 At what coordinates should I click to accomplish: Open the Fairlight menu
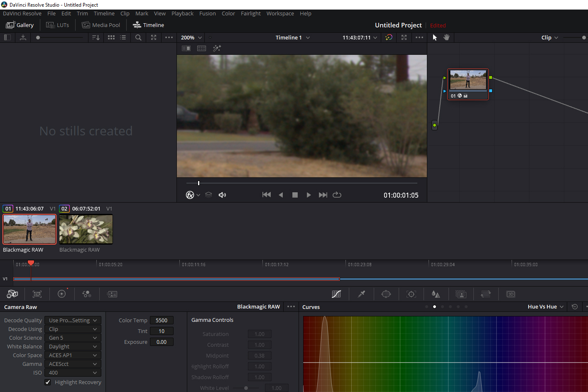pyautogui.click(x=250, y=13)
